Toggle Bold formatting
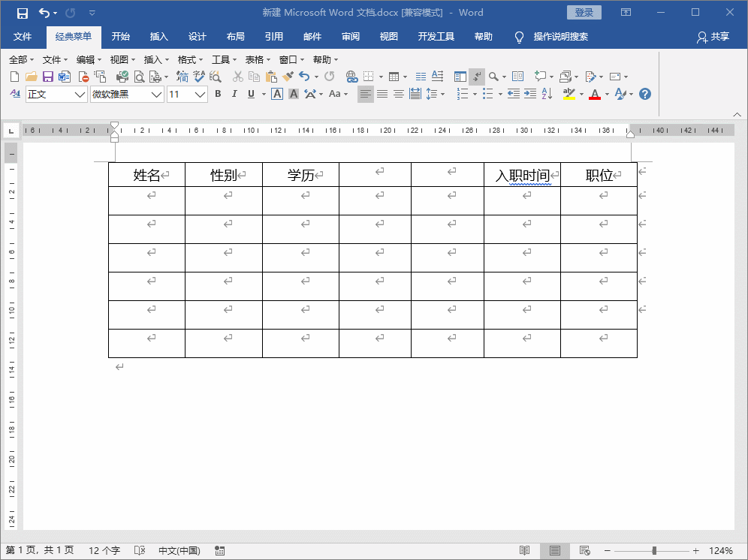 218,94
